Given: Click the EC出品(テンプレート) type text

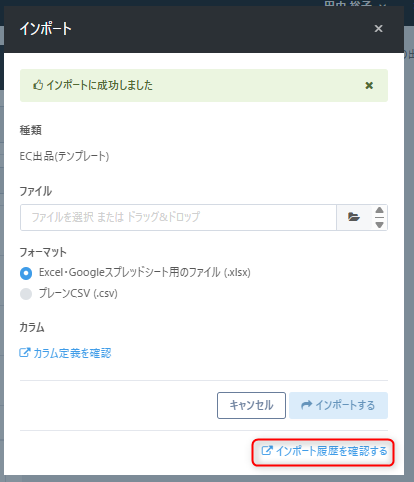Looking at the screenshot, I should (64, 156).
